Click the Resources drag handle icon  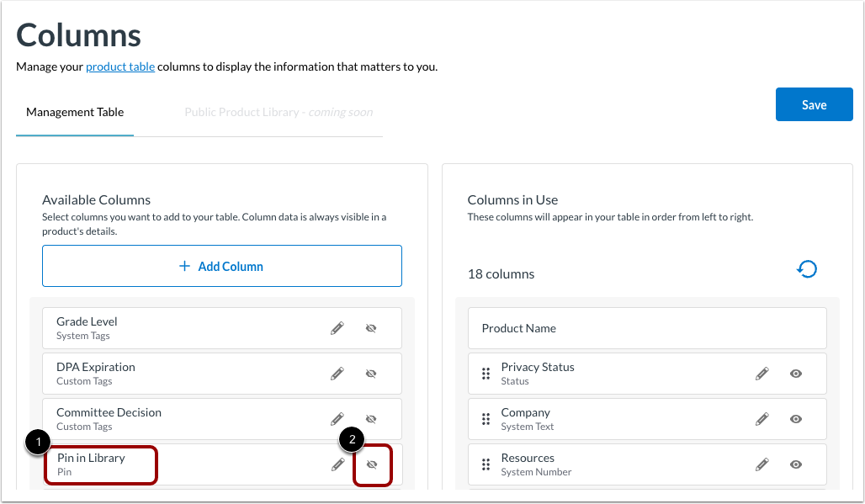pyautogui.click(x=486, y=464)
